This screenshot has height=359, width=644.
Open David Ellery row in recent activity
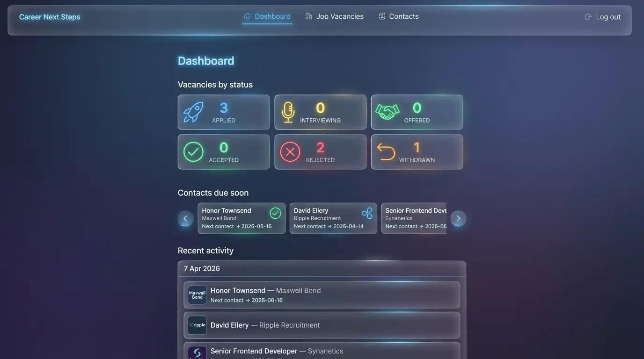click(x=322, y=325)
